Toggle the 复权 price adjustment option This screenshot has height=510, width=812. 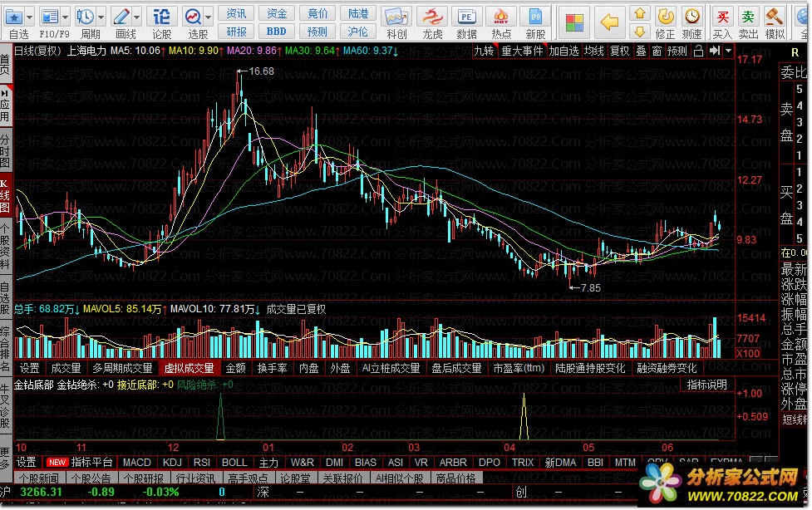tap(619, 51)
